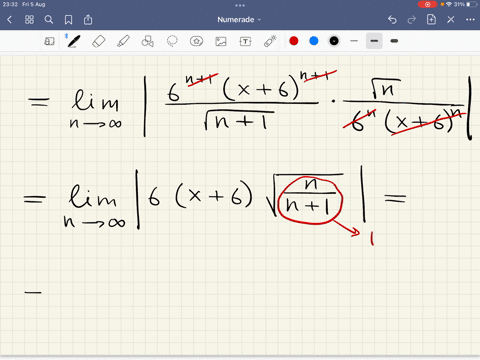Undo the last stroke
This screenshot has height=360, width=480.
(392, 20)
